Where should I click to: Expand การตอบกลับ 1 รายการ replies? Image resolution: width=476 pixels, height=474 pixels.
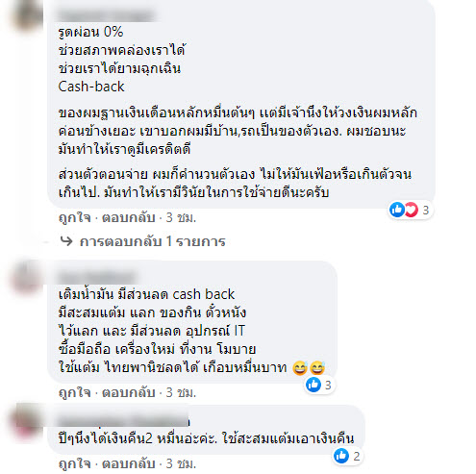[152, 241]
